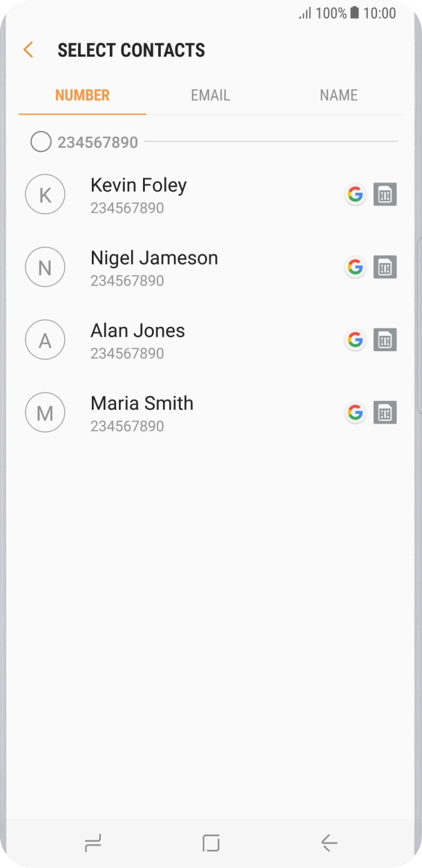Tap Google account icon for Kevin Foley

(x=355, y=195)
